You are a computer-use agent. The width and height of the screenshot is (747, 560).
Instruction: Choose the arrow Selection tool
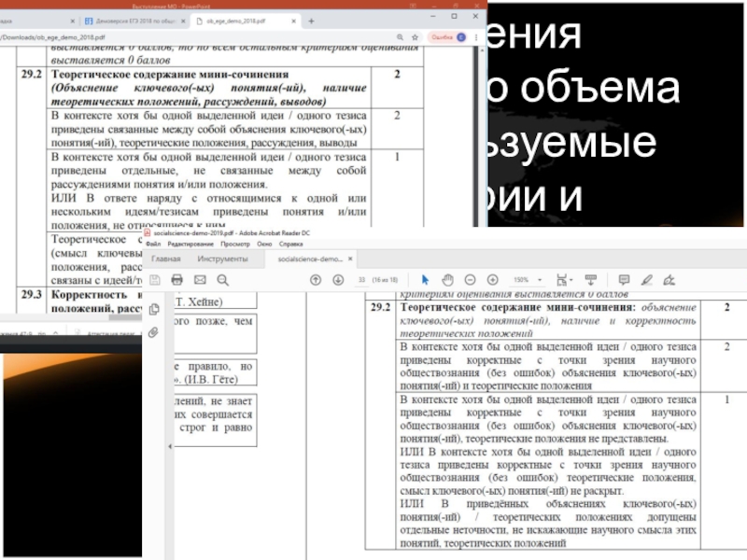425,279
